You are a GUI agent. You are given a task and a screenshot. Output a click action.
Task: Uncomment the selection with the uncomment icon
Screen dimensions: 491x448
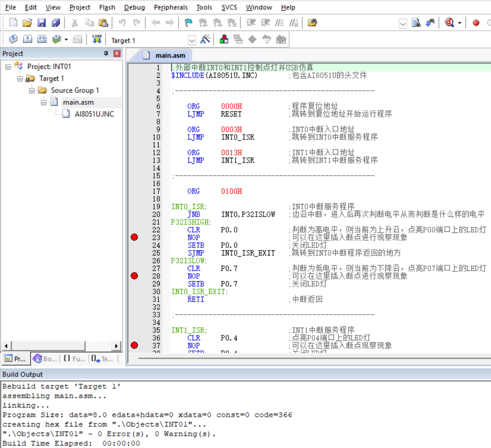click(x=294, y=23)
